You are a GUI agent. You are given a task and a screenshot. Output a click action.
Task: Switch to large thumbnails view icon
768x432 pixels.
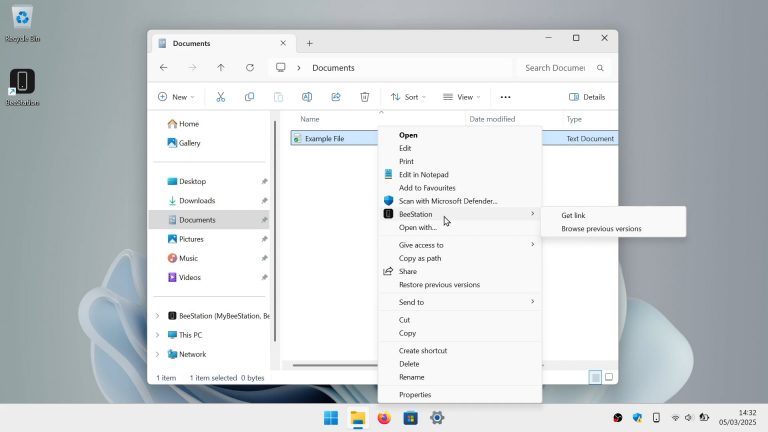point(609,377)
